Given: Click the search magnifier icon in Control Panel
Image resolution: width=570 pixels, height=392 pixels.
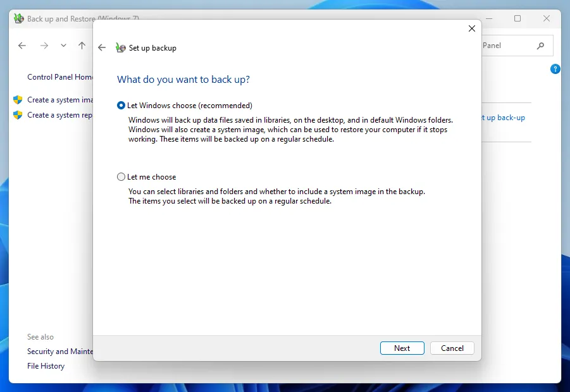Looking at the screenshot, I should pyautogui.click(x=540, y=46).
